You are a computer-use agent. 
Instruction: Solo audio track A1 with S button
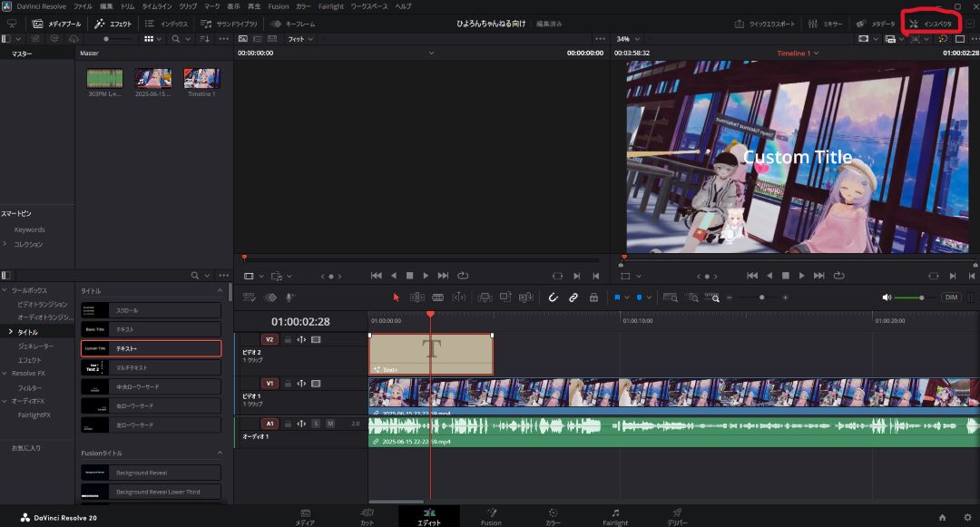[x=316, y=424]
